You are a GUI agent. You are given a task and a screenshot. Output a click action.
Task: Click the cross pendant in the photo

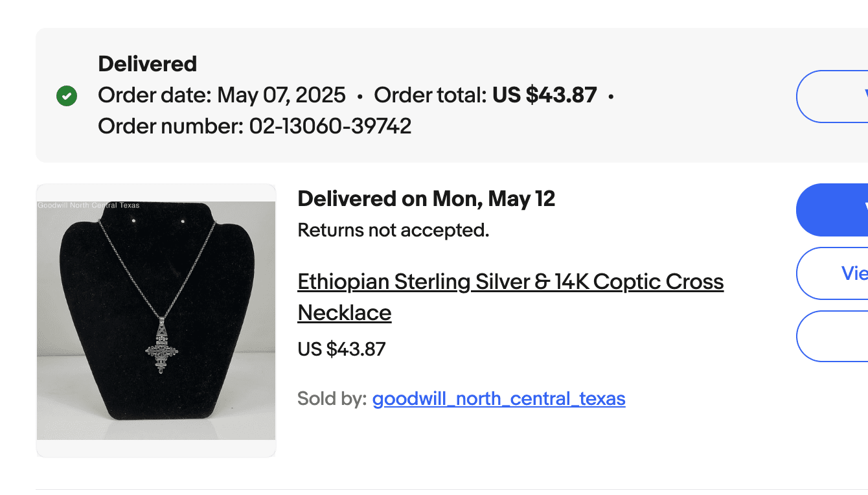(160, 348)
